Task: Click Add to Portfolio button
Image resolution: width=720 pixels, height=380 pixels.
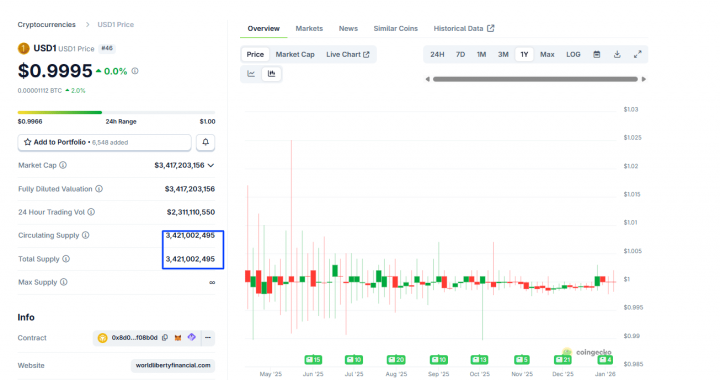Action: tap(104, 142)
